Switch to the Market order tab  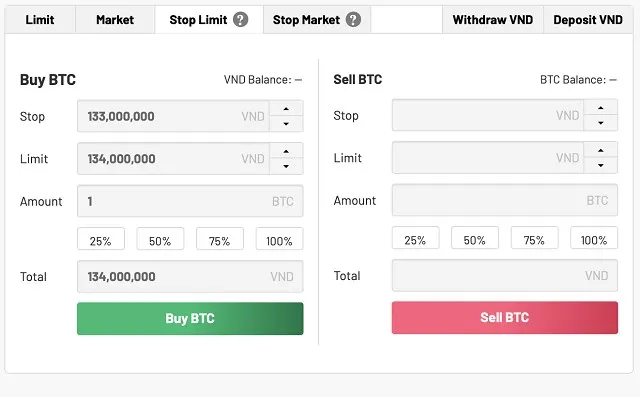115,20
